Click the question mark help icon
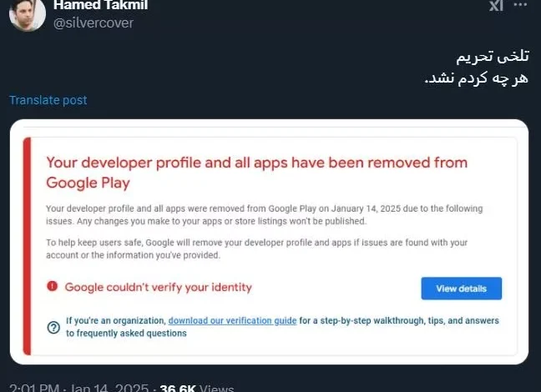The height and width of the screenshot is (392, 541). click(53, 327)
